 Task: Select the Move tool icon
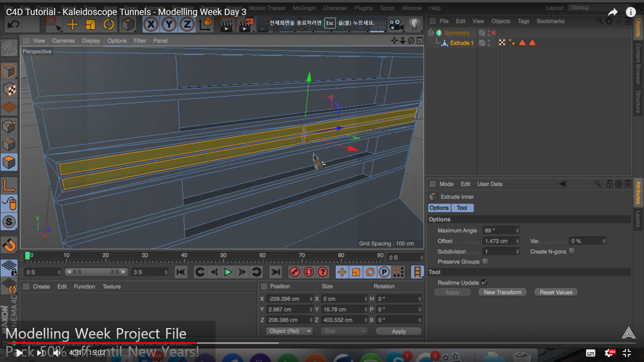pos(72,24)
